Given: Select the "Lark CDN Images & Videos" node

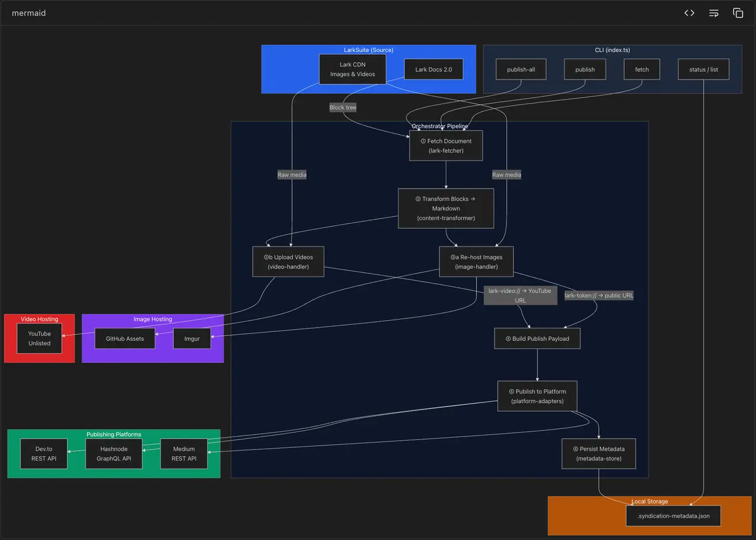Looking at the screenshot, I should click(x=353, y=69).
